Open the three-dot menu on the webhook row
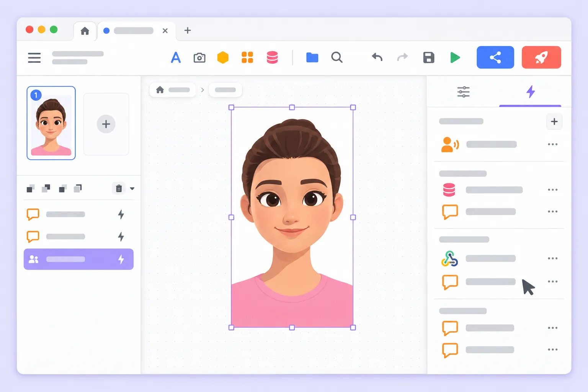Screen dimensions: 588x392 (552, 258)
